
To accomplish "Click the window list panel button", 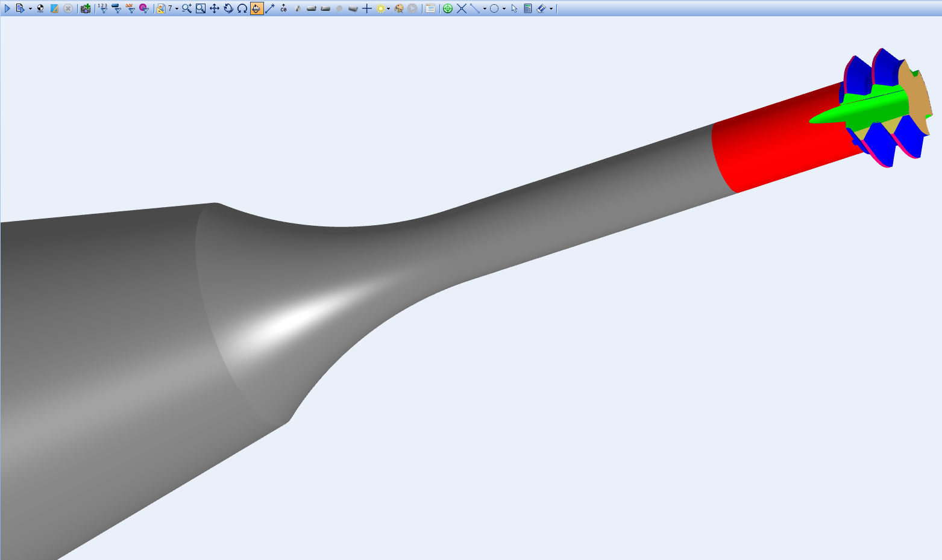I will (x=430, y=8).
